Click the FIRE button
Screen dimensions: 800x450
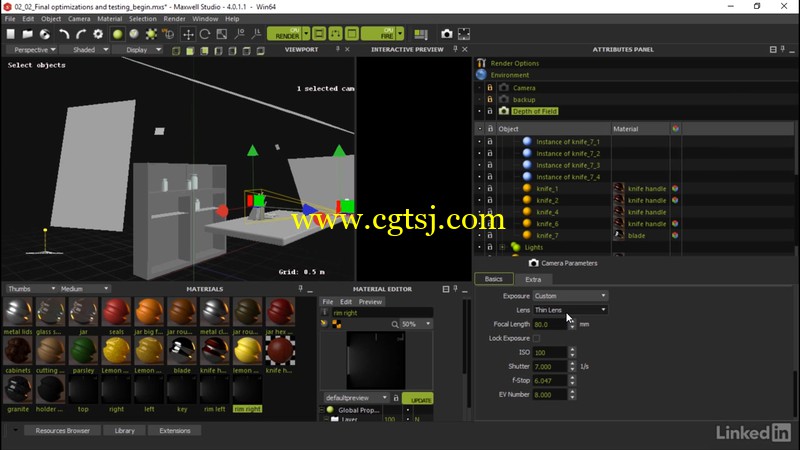click(x=379, y=34)
